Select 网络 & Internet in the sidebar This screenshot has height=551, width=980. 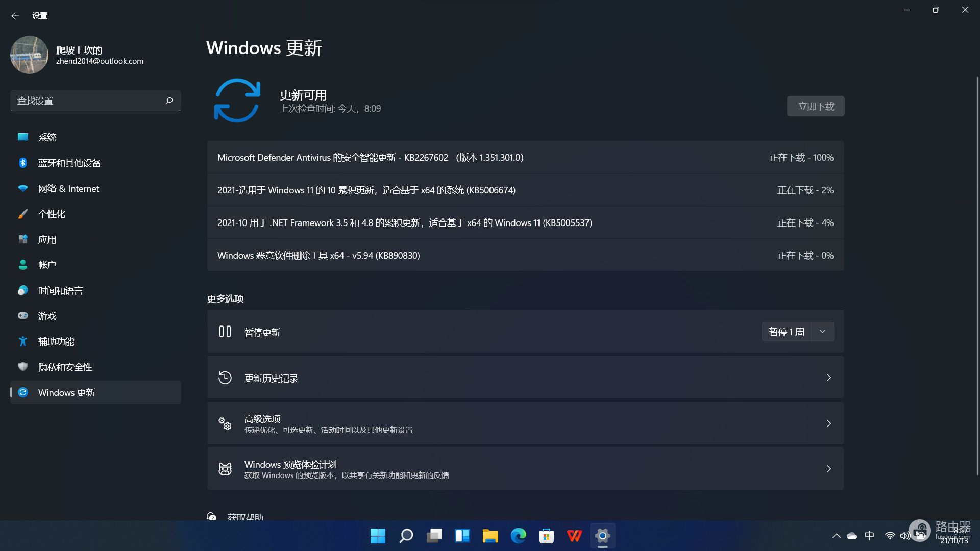(x=95, y=188)
